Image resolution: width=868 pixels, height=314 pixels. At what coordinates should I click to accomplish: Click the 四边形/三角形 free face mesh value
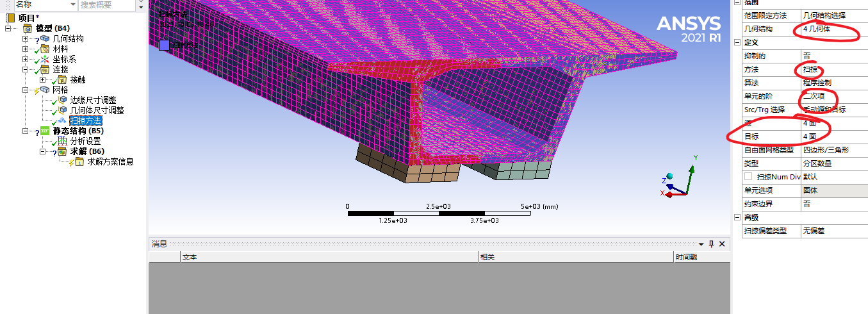[x=834, y=150]
